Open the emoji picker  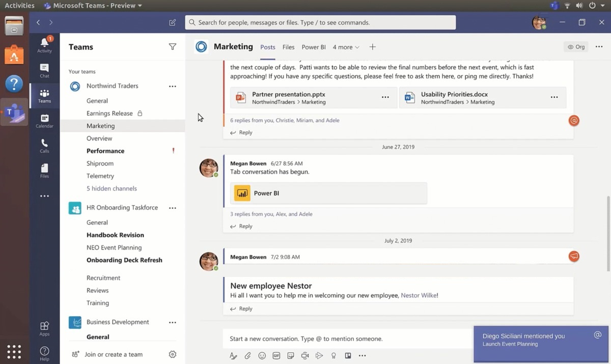262,356
